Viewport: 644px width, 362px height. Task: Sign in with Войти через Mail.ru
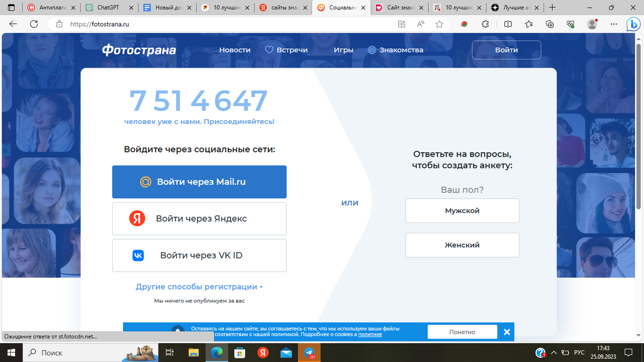[x=199, y=182]
